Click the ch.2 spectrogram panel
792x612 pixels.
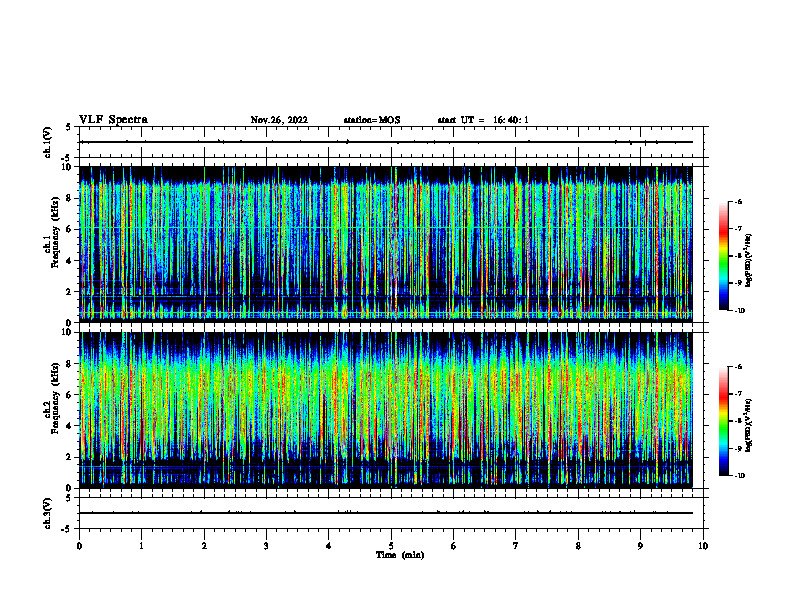click(386, 410)
